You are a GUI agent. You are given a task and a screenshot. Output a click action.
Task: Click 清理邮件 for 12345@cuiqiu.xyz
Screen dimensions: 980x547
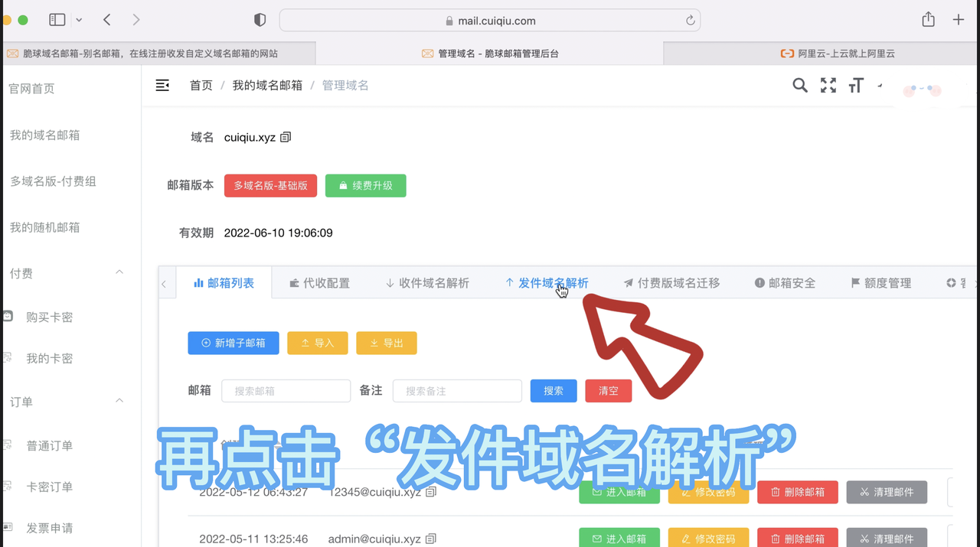click(887, 492)
